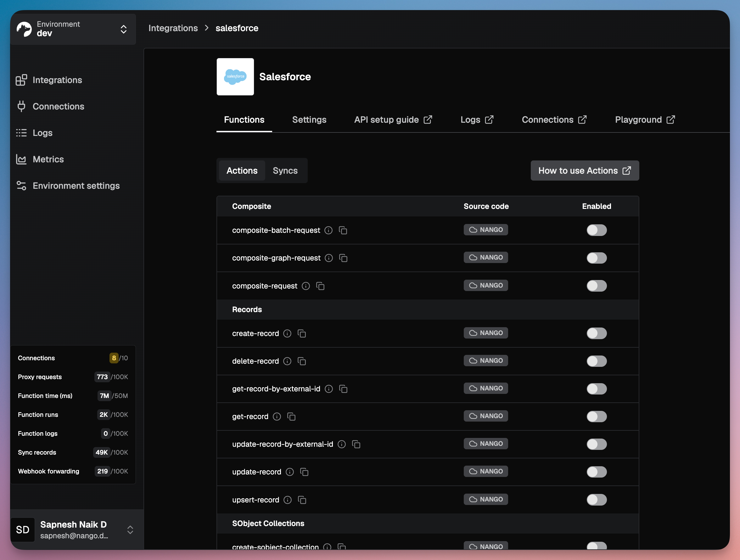
Task: Click NANGO source badge for upsert-record
Action: coord(486,500)
